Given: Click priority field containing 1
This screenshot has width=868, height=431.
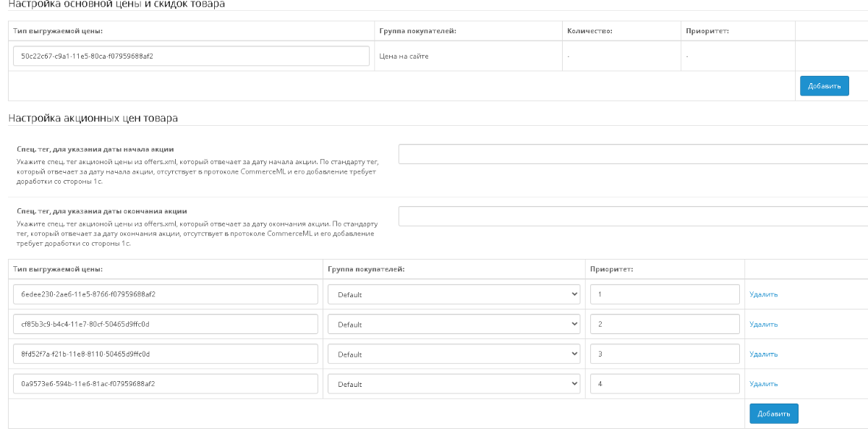Looking at the screenshot, I should (x=665, y=294).
